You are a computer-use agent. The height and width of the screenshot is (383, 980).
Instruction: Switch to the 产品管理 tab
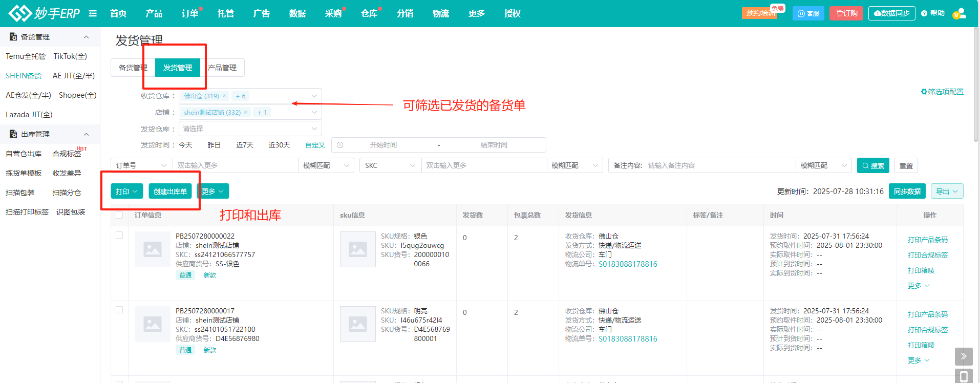[222, 68]
